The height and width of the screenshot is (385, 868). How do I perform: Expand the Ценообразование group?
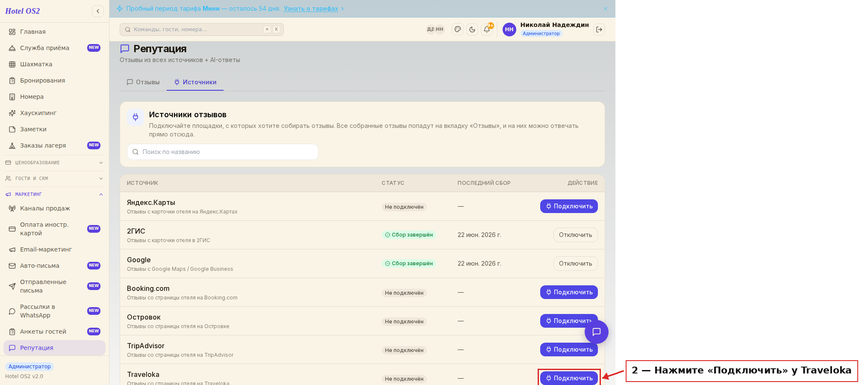[54, 163]
